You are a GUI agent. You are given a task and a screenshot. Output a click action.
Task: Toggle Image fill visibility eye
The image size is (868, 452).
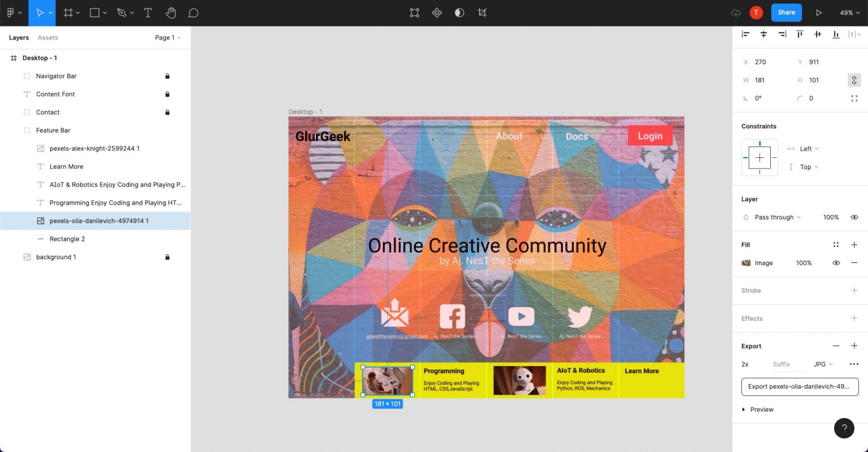pos(836,263)
